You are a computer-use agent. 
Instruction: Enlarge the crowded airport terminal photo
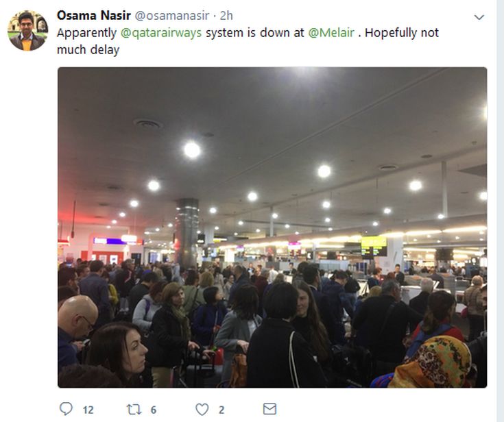click(x=272, y=227)
